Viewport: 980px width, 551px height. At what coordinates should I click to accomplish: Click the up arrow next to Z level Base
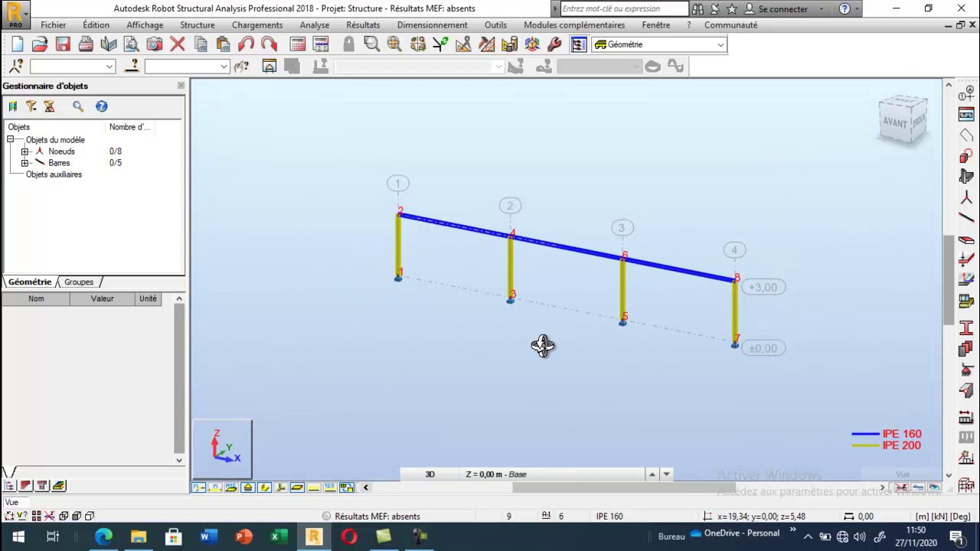click(652, 474)
